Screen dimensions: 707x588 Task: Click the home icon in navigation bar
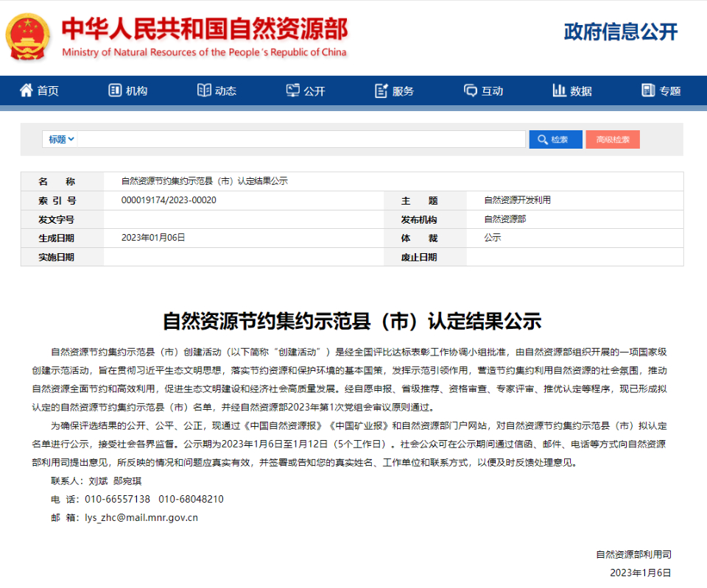tap(27, 91)
